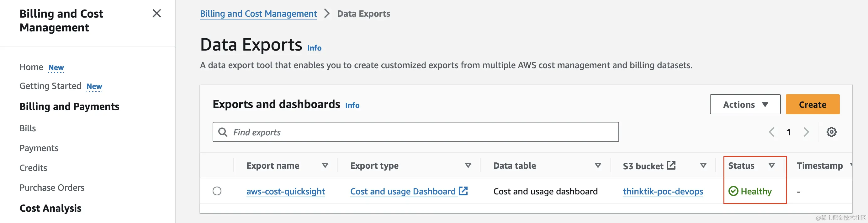Go to next page of exports

(x=806, y=132)
